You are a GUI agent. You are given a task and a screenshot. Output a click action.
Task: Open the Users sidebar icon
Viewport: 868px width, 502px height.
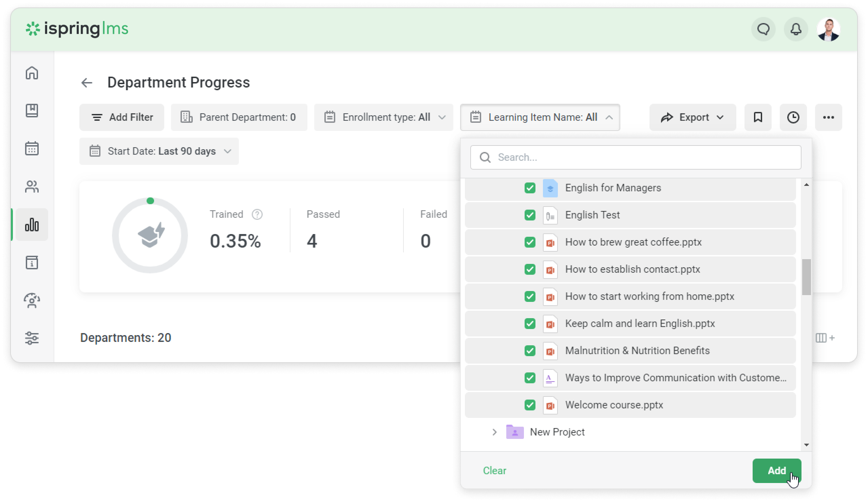(32, 187)
